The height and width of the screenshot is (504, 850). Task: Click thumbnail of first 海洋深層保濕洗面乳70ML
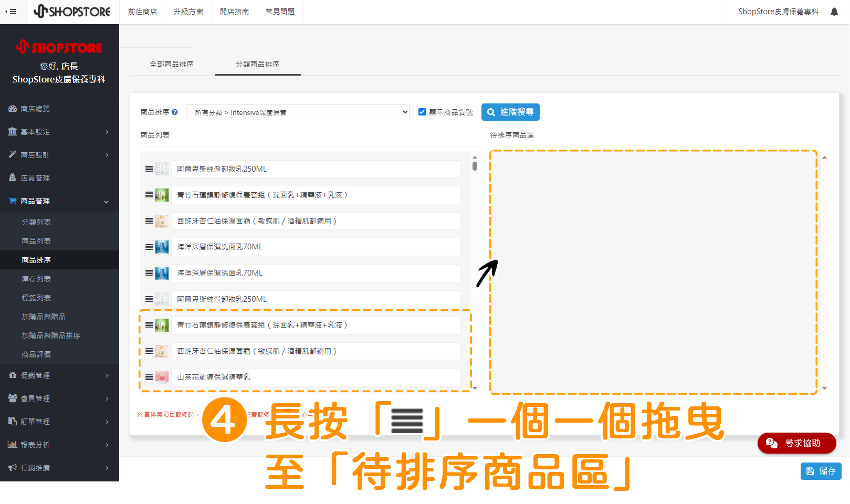click(x=162, y=247)
